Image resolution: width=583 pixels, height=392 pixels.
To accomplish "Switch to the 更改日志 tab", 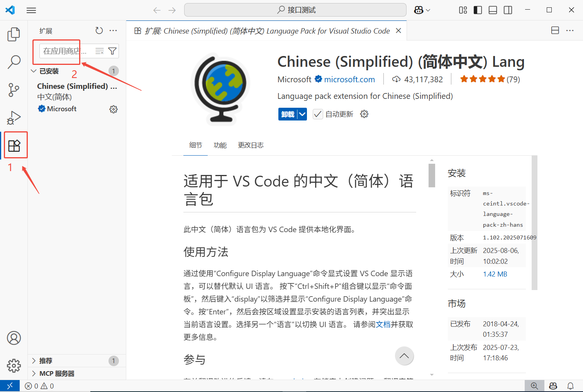I will pyautogui.click(x=251, y=145).
